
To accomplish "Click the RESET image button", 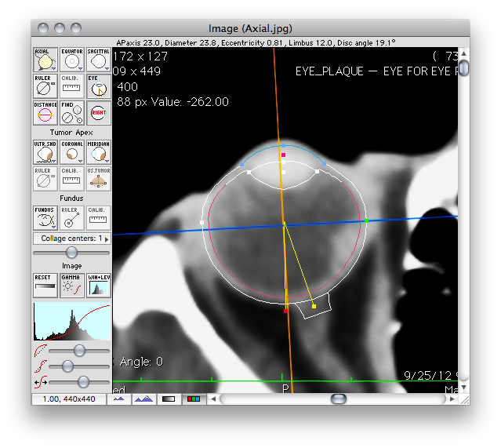I will tap(45, 286).
